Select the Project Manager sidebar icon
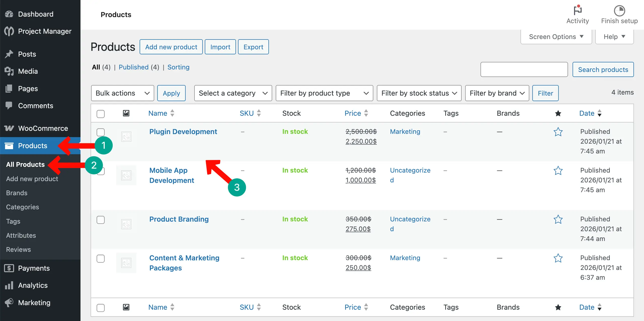Image resolution: width=644 pixels, height=321 pixels. 9,31
